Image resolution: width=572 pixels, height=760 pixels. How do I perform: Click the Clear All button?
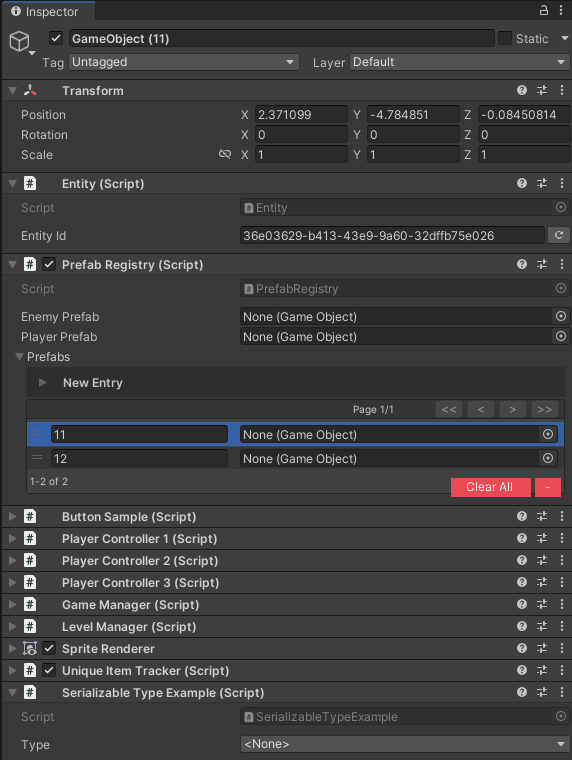(x=491, y=487)
